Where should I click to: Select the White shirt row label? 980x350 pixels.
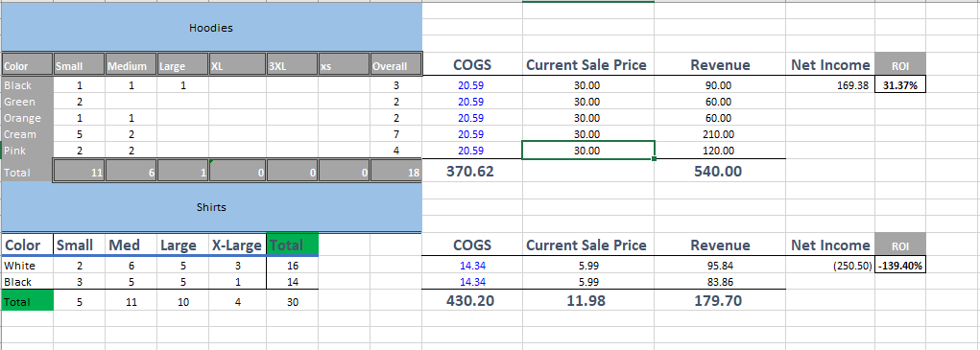pyautogui.click(x=27, y=266)
